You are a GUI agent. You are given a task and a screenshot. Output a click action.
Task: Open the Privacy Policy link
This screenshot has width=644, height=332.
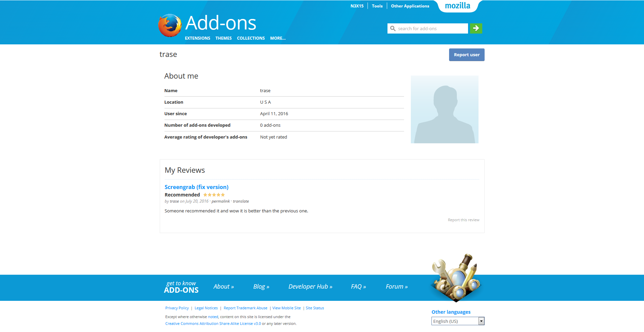pyautogui.click(x=177, y=308)
